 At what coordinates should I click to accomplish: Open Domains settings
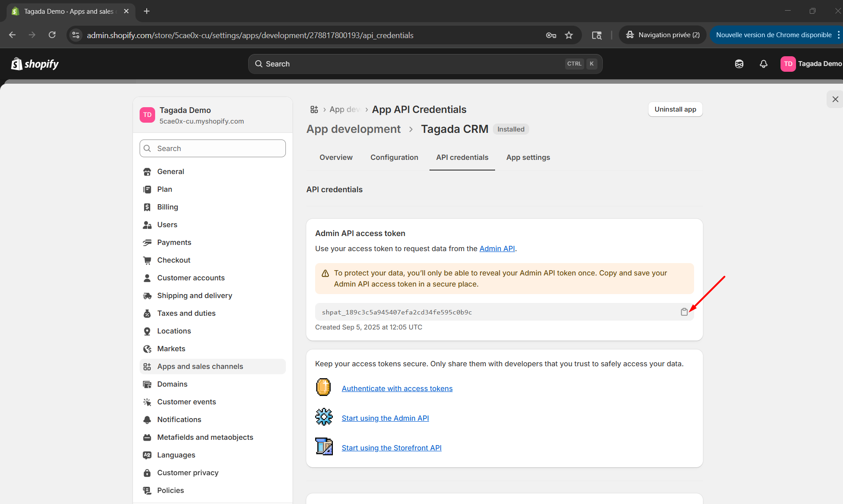click(213, 384)
